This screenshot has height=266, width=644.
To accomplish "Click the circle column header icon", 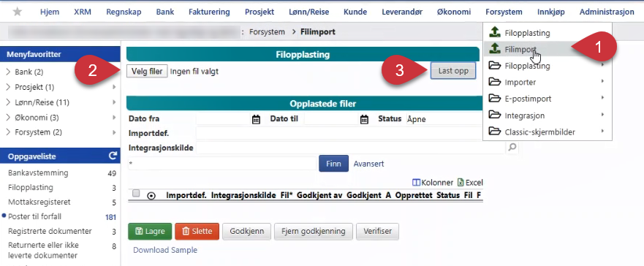I will pyautogui.click(x=151, y=196).
